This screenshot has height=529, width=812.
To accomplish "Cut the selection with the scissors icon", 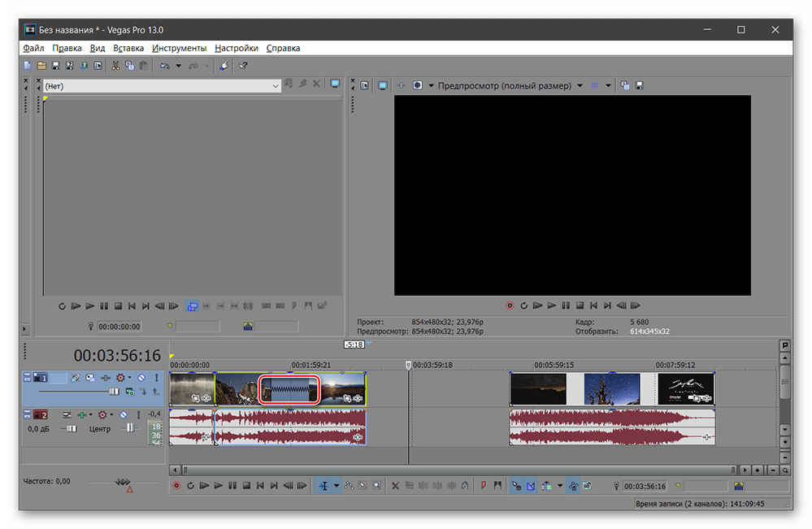I will [115, 66].
